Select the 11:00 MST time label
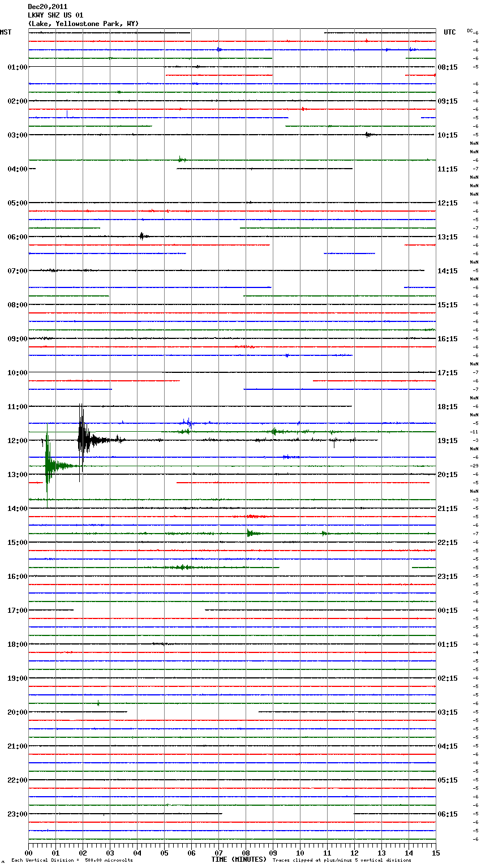The width and height of the screenshot is (481, 868). (x=18, y=407)
